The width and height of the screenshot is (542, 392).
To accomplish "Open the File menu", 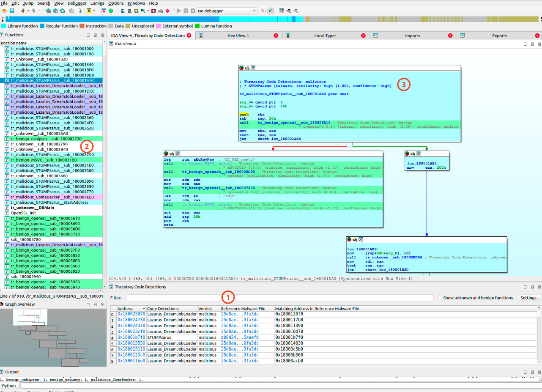I will click(x=4, y=3).
